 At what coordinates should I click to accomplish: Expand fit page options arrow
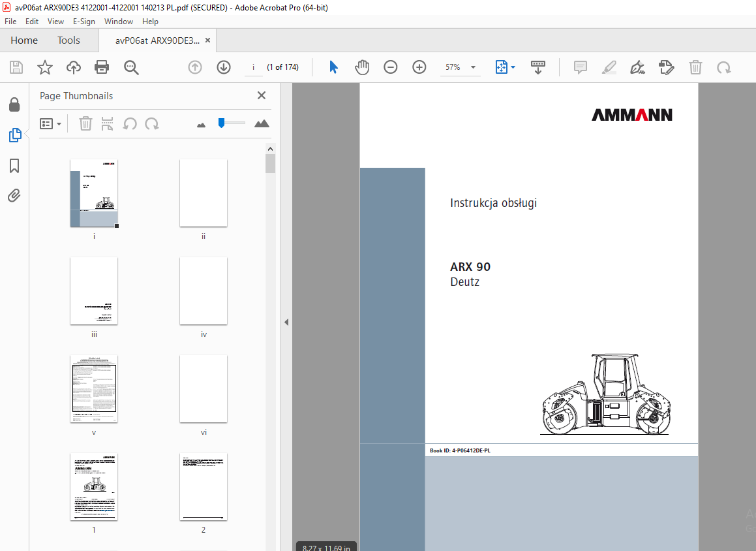(x=513, y=67)
